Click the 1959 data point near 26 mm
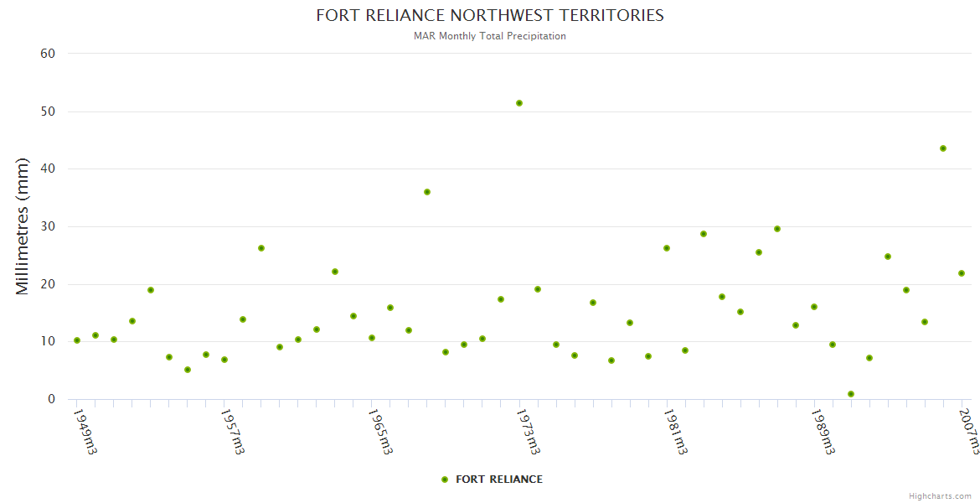Viewport: 980px width, 503px height. coord(261,248)
